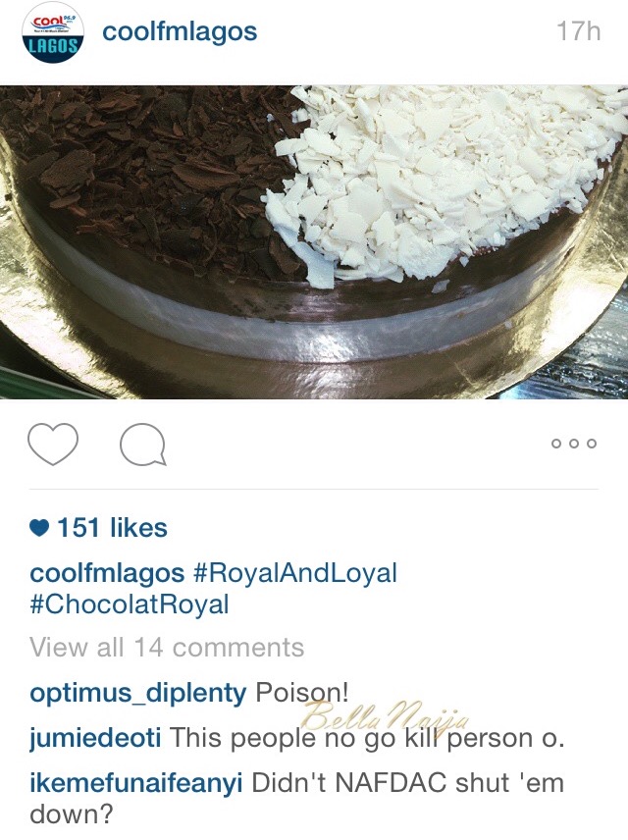This screenshot has width=628, height=840.
Task: Open the three-dot more options menu
Action: click(x=574, y=444)
